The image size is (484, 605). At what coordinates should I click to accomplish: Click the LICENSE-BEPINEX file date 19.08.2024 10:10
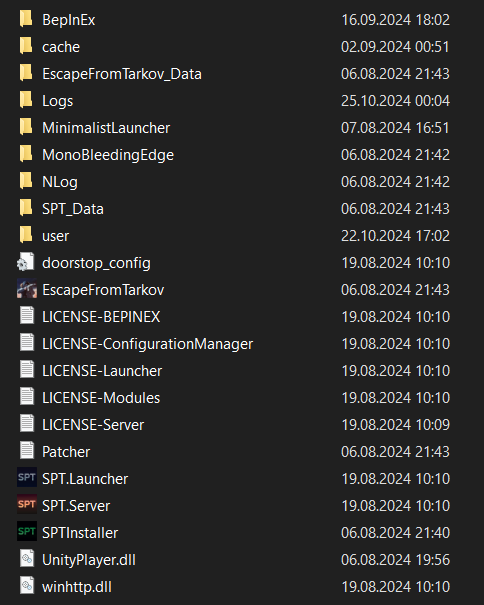pyautogui.click(x=396, y=317)
